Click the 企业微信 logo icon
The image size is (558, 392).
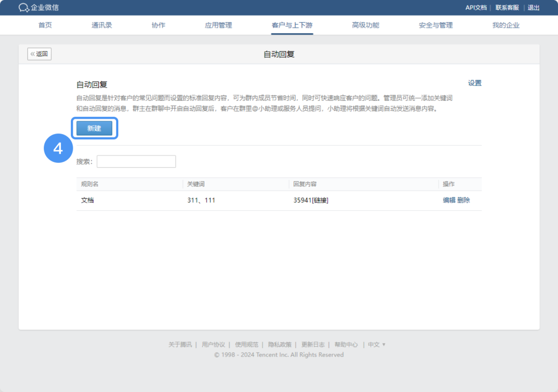[24, 8]
